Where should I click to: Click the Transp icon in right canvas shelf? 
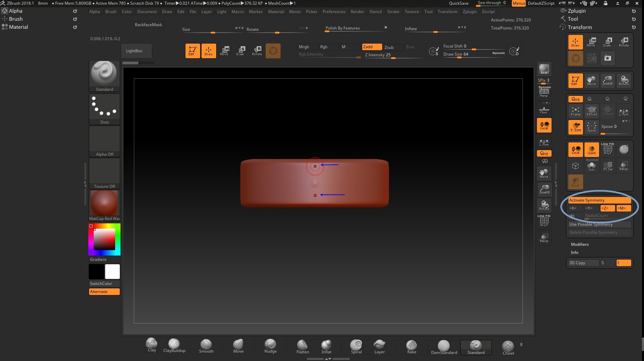[x=544, y=237]
